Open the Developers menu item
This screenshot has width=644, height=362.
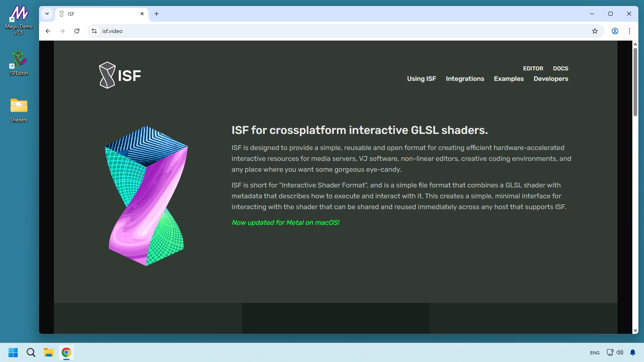point(551,79)
